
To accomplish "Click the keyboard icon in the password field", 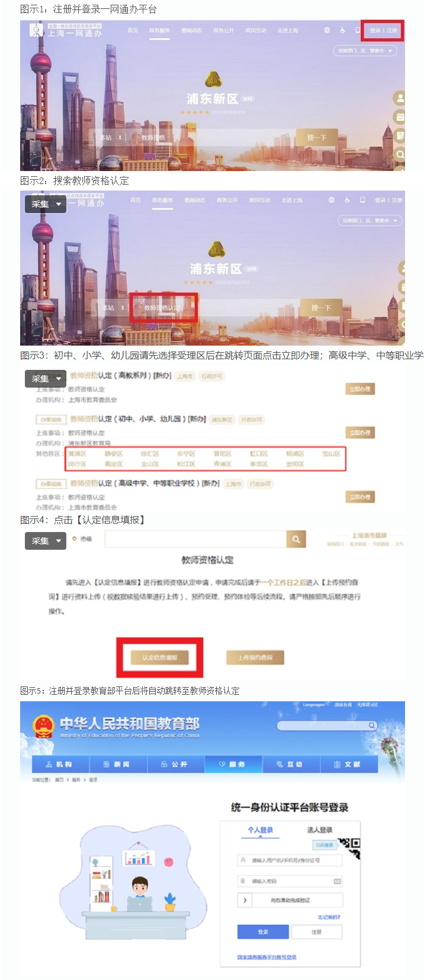I will (x=337, y=881).
